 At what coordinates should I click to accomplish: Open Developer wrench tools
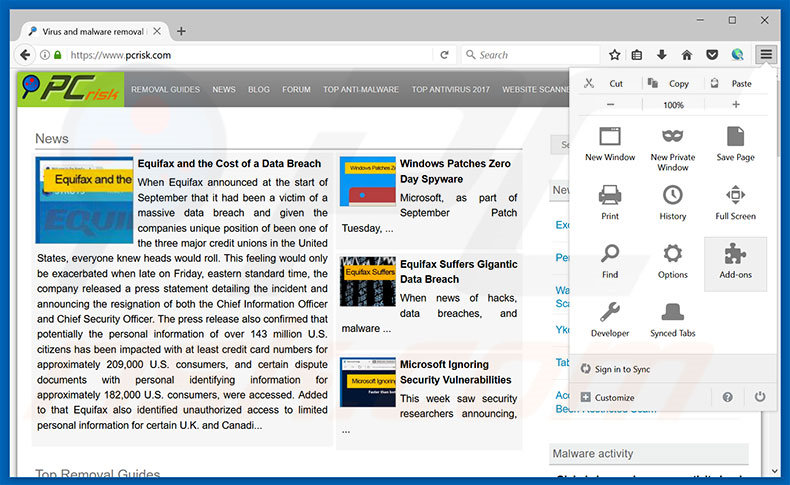(x=610, y=320)
